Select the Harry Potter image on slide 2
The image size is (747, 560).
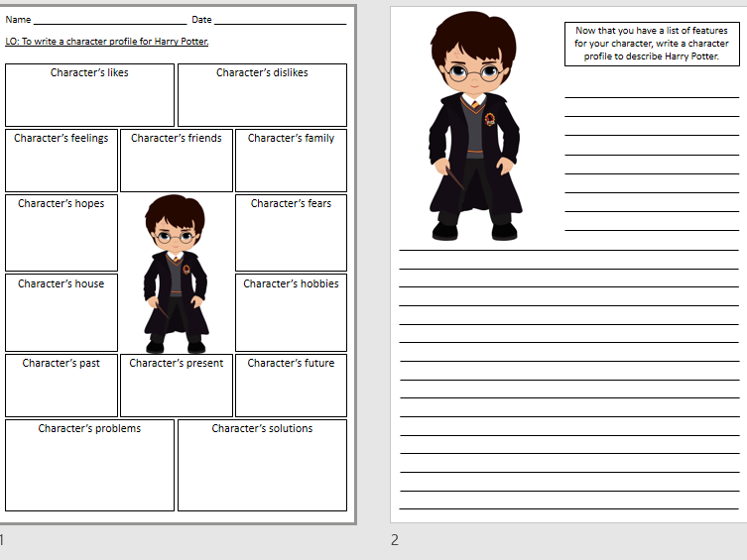point(475,126)
